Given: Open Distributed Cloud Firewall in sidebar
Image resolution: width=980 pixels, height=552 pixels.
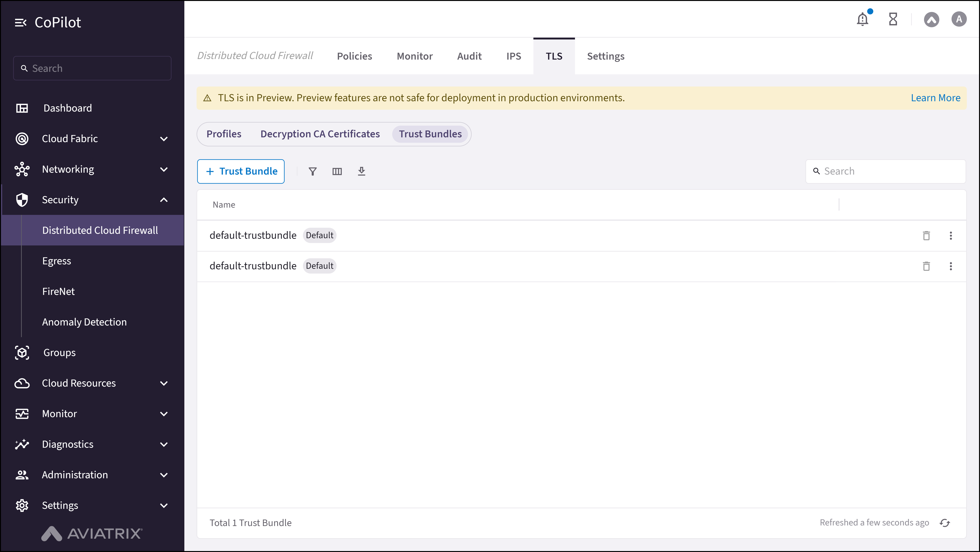Looking at the screenshot, I should pos(93,231).
